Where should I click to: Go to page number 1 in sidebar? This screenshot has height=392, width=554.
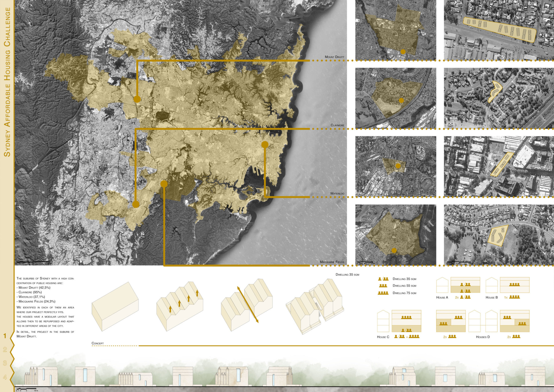[x=5, y=336]
